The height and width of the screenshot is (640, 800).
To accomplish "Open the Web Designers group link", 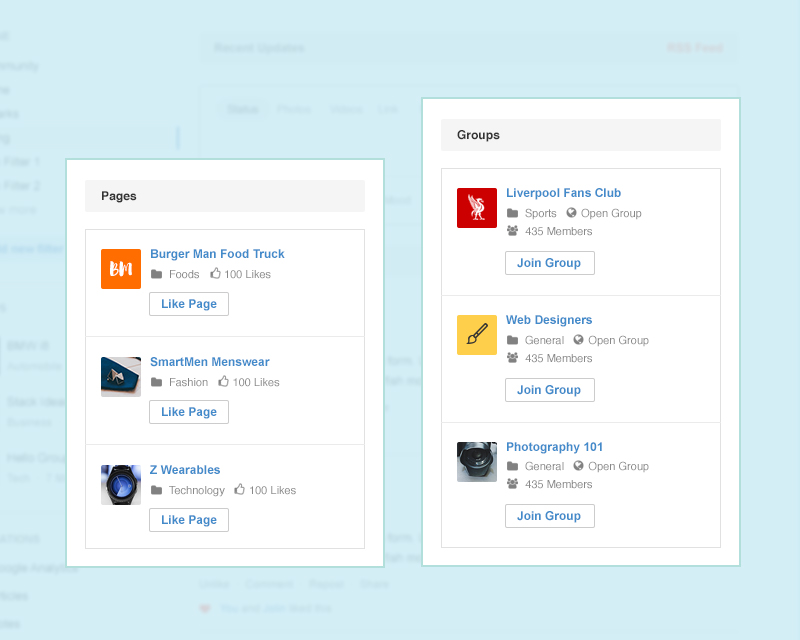I will 549,320.
